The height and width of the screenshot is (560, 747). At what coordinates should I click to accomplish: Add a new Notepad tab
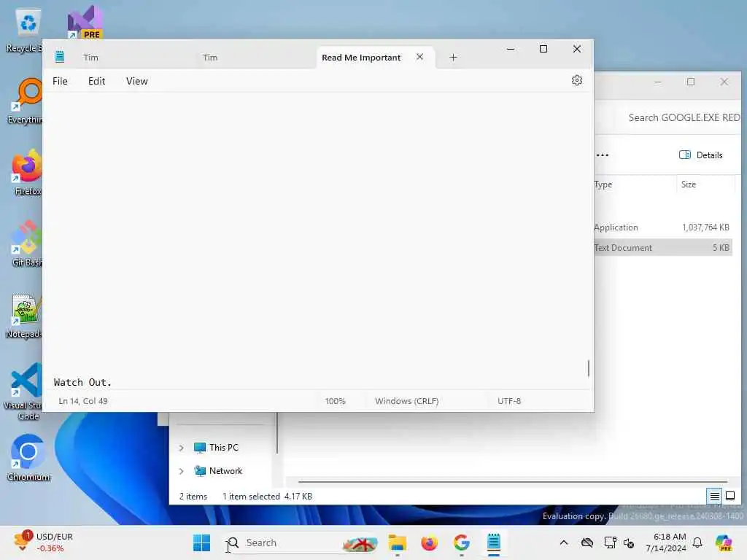[453, 57]
